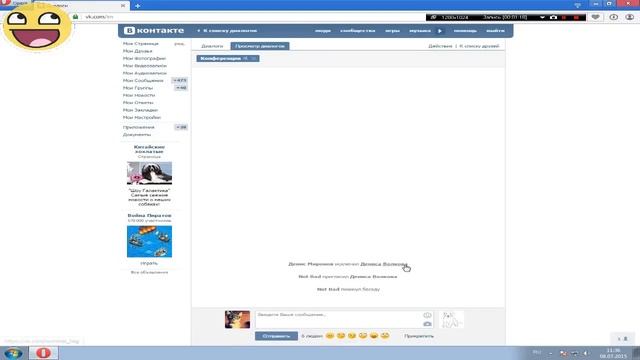Image resolution: width=640 pixels, height=360 pixels.
Task: Open the recorder overlay dropdown arrow
Action: [542, 17]
